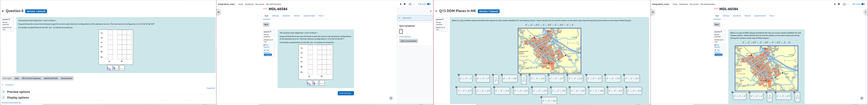Click quiz navigation box for question 1
Image resolution: width=868 pixels, height=105 pixels.
point(401,31)
